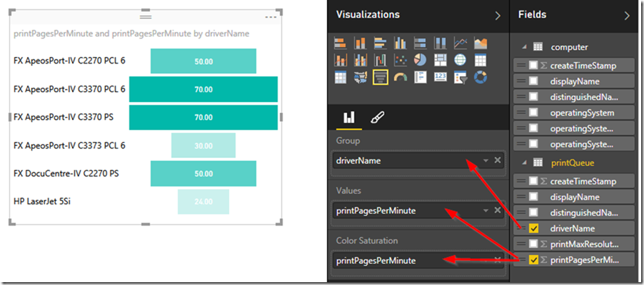The height and width of the screenshot is (285, 644).
Task: Open the Fields wells tab
Action: (349, 118)
